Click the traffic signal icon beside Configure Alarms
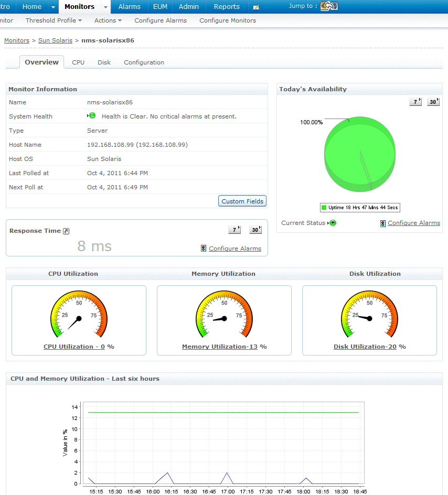This screenshot has height=495, width=448. click(382, 223)
